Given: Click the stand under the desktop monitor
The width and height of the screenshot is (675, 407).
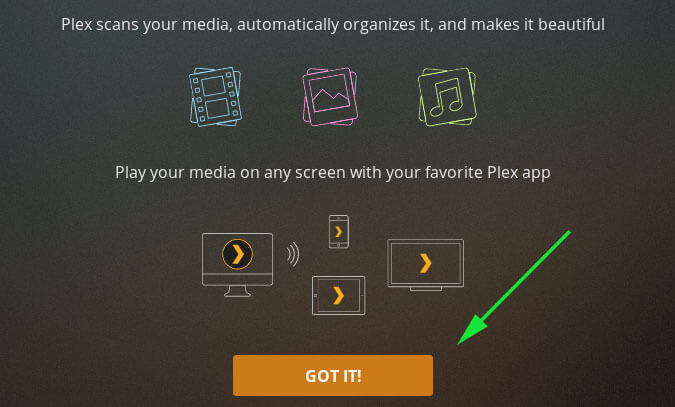Looking at the screenshot, I should click(x=237, y=292).
